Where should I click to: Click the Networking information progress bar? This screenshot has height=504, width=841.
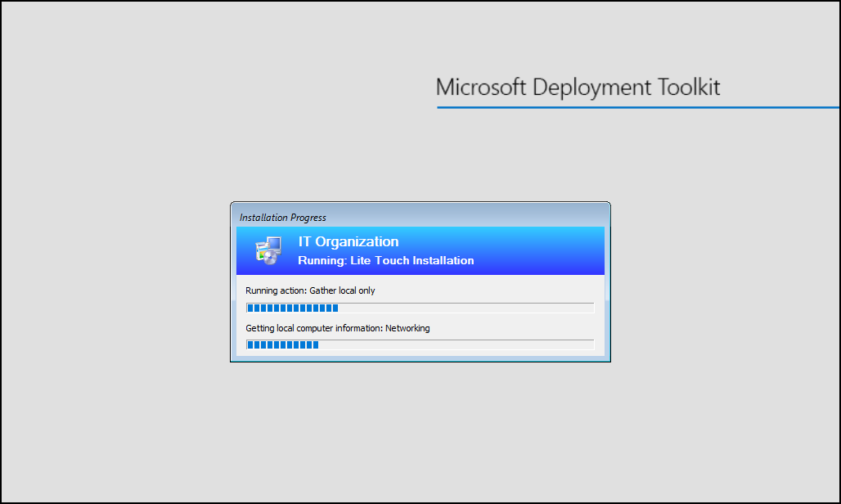click(x=420, y=344)
